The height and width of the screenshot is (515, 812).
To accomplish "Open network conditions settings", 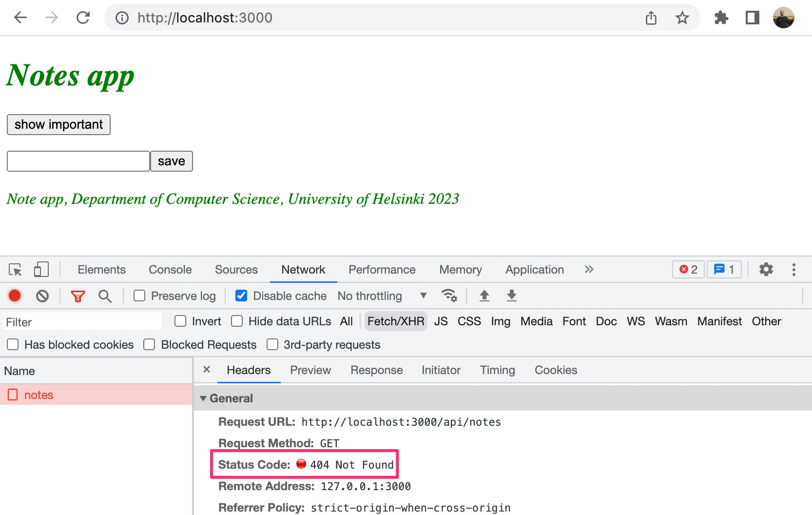I will (x=449, y=296).
